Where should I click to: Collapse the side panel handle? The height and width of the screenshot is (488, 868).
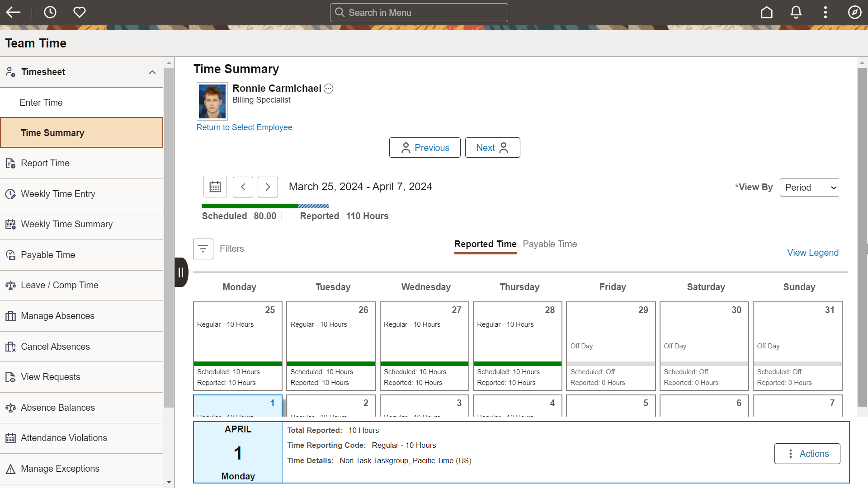pyautogui.click(x=181, y=272)
